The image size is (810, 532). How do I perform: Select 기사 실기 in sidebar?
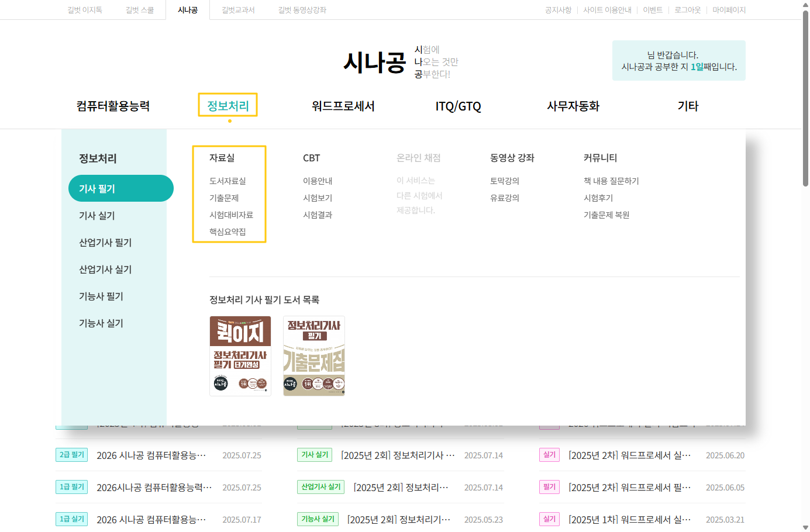[x=97, y=216]
